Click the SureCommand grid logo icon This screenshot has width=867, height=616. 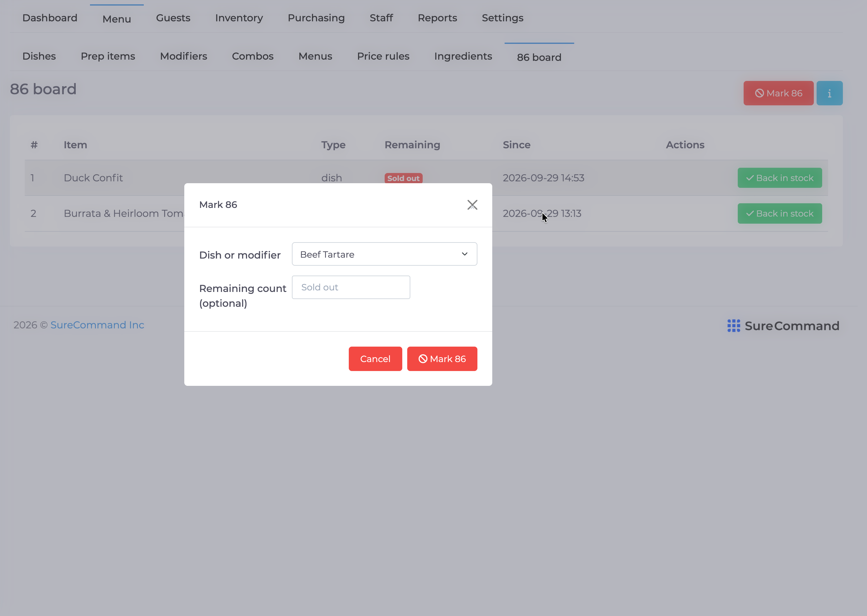click(x=733, y=325)
